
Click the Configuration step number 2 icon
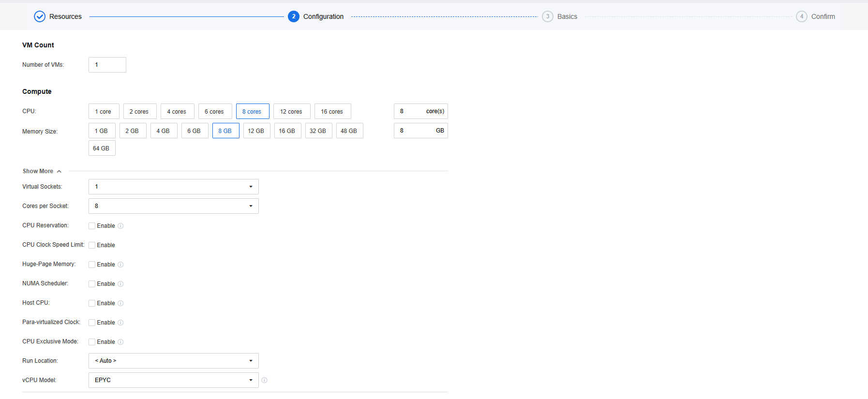(x=294, y=16)
